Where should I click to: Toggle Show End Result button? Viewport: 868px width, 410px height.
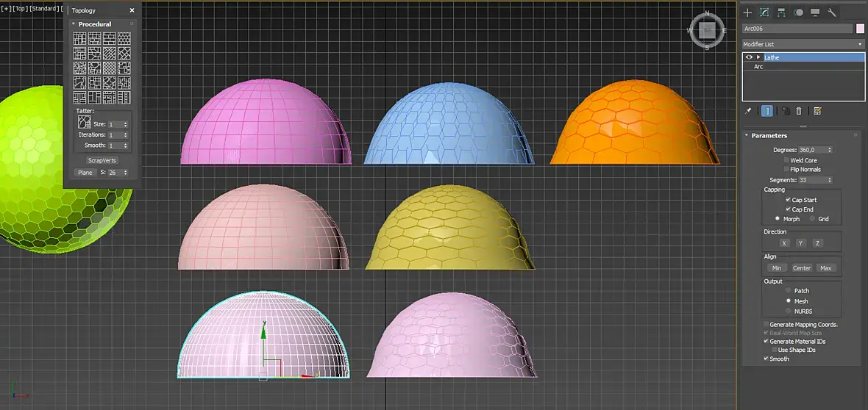(766, 111)
